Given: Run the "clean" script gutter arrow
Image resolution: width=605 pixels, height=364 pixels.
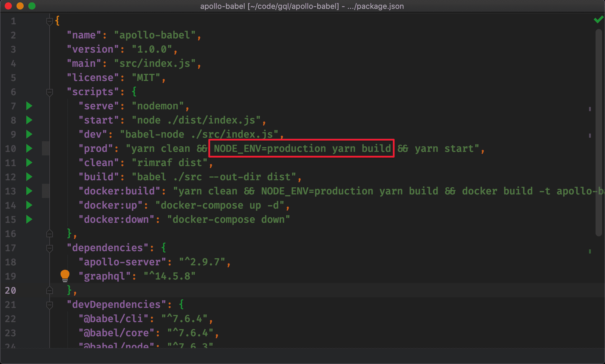Looking at the screenshot, I should click(29, 162).
